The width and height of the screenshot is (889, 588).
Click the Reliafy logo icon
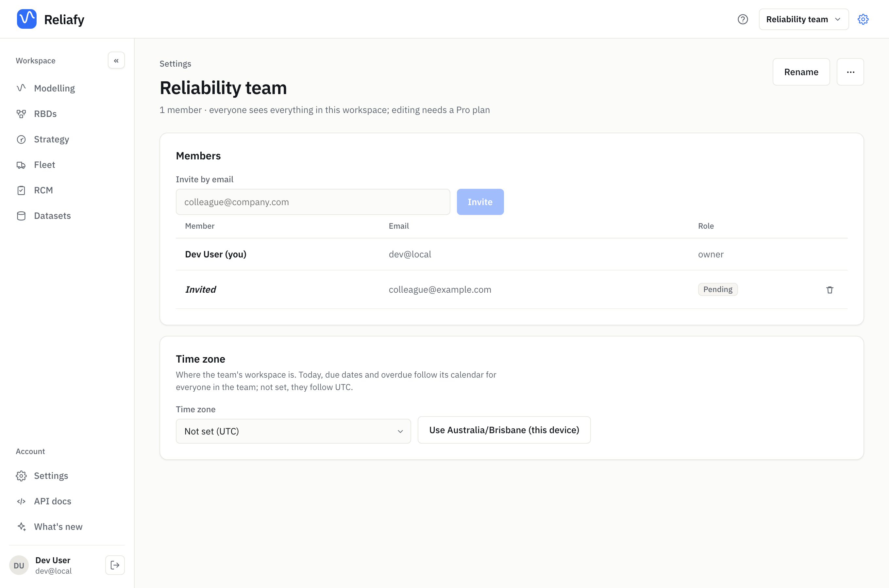coord(26,19)
